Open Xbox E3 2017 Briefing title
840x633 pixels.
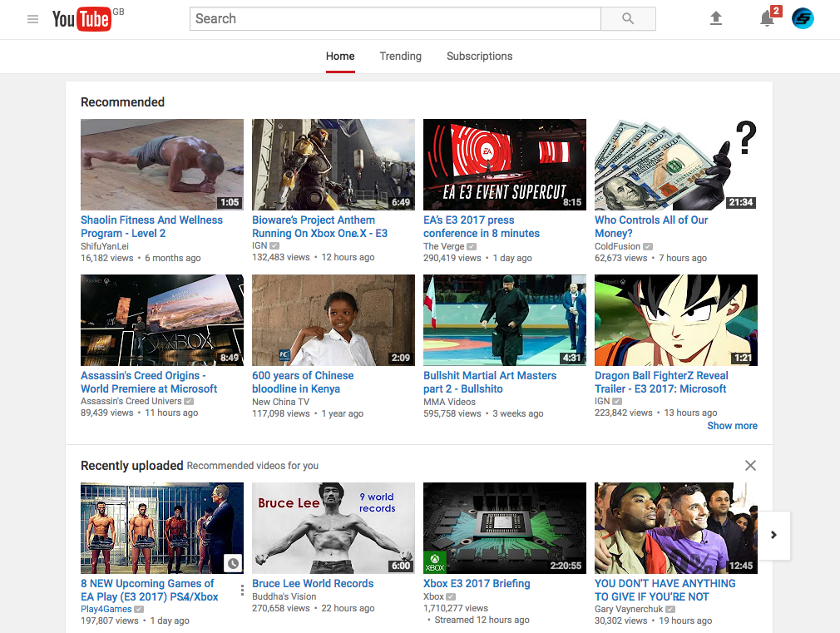[477, 583]
